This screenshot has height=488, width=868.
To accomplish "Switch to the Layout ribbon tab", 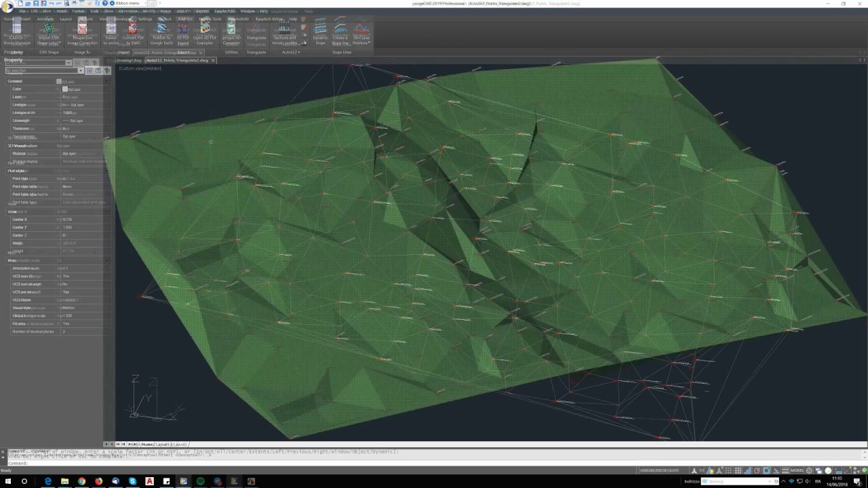I will coord(66,19).
